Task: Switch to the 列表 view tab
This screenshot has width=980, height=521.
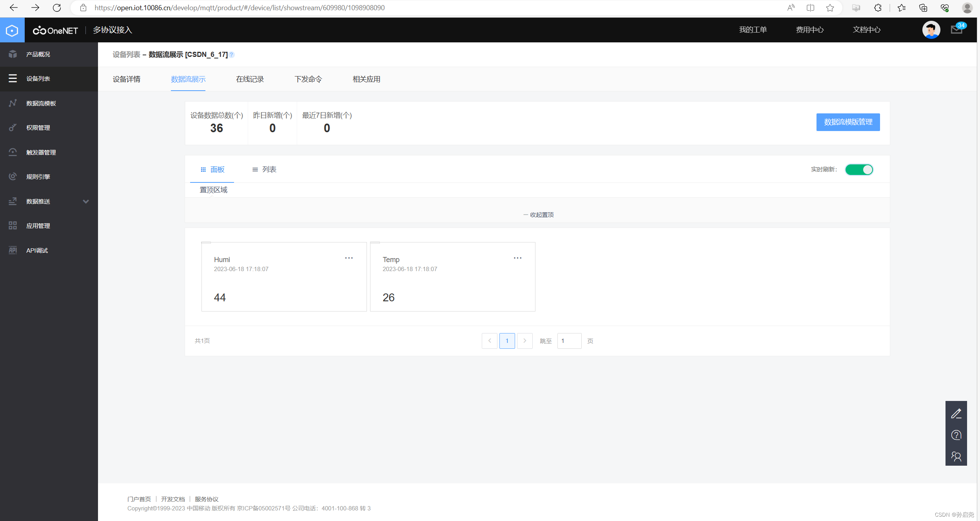Action: pyautogui.click(x=264, y=169)
